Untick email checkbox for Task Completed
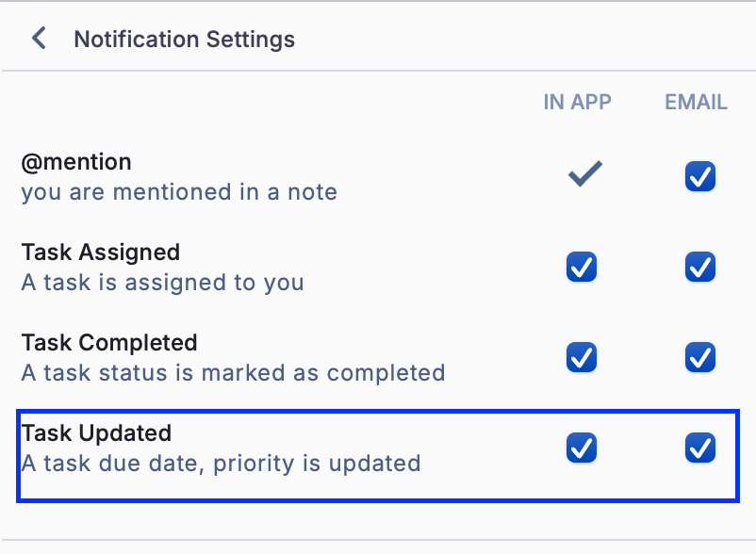756x554 pixels. 699,357
